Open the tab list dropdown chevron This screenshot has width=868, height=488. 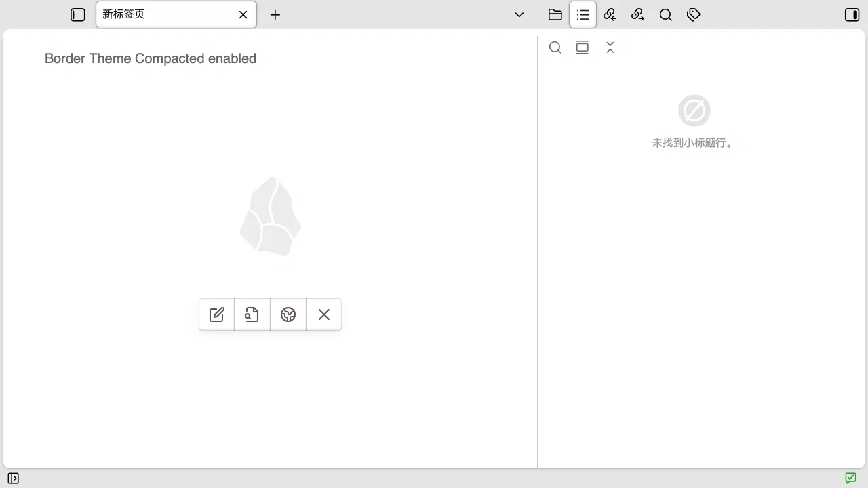coord(519,15)
